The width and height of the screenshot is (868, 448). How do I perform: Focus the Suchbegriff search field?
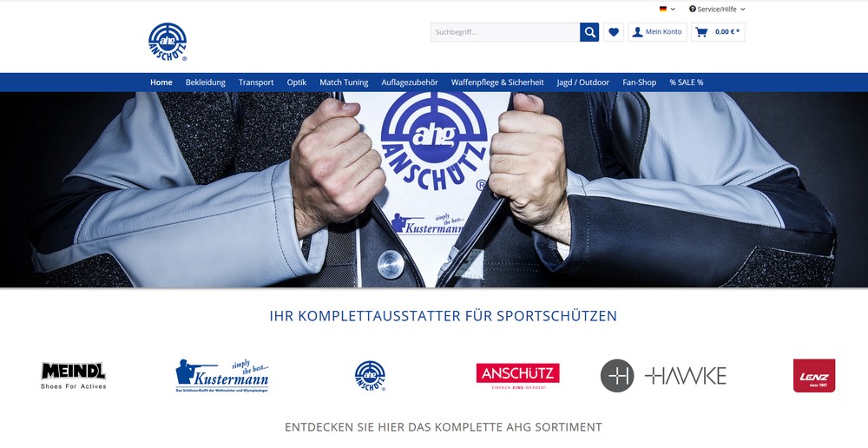505,32
